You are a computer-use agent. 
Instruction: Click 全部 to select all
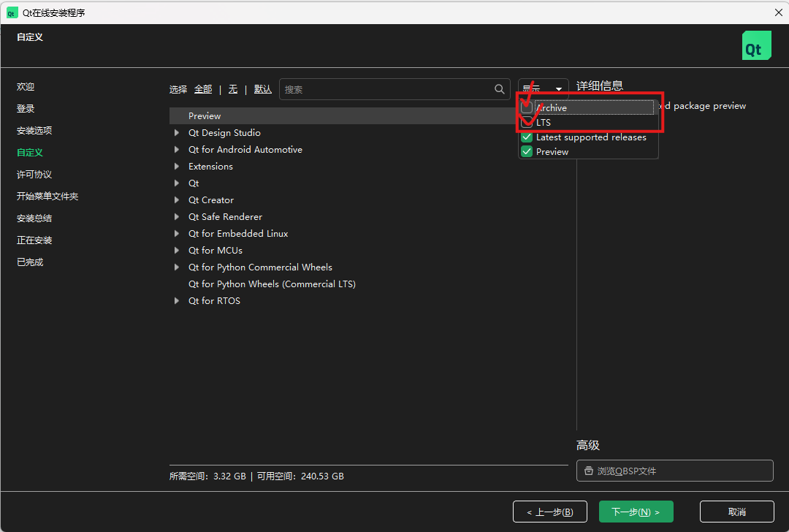point(203,89)
